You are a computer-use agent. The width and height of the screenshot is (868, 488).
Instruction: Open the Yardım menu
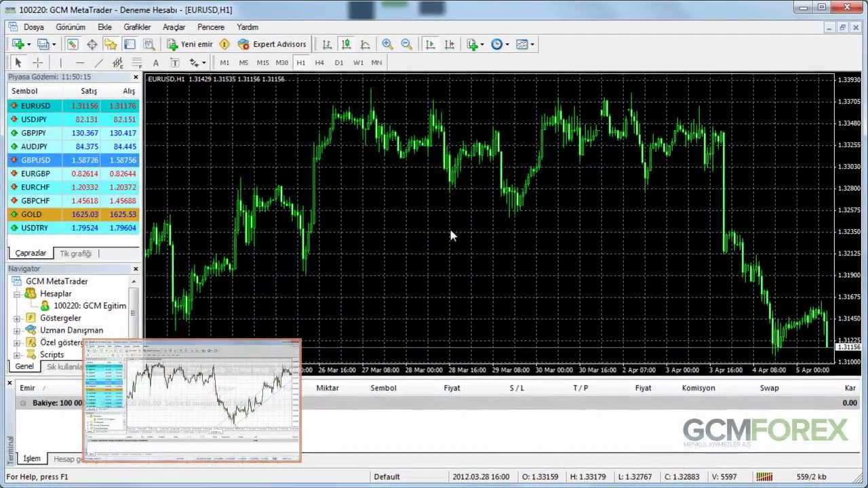247,27
